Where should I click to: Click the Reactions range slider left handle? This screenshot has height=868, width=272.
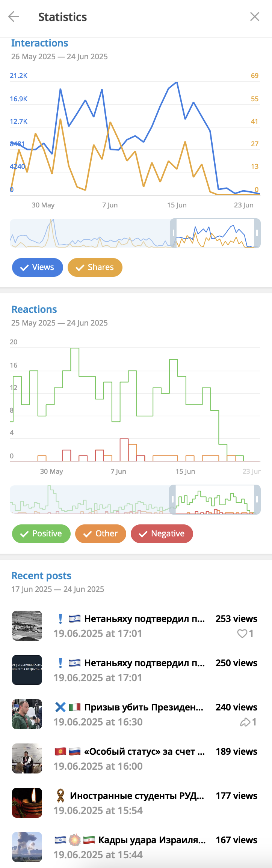[173, 499]
